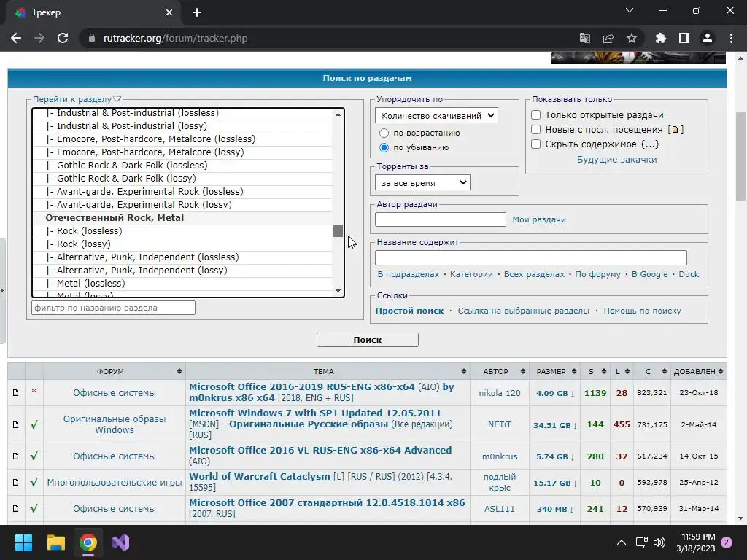Click the new-posts icon beside Новые с посл. посещения

tap(676, 130)
